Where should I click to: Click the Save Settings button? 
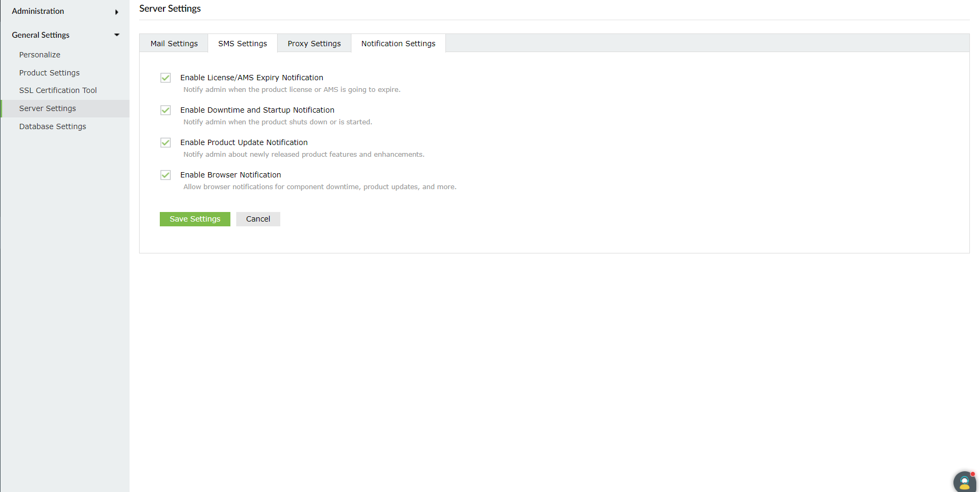(x=194, y=219)
